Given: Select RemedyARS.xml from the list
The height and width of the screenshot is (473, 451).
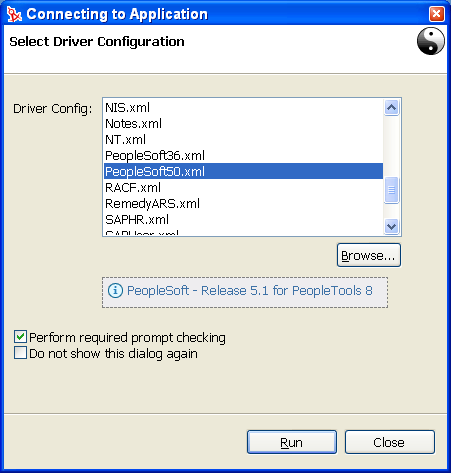Looking at the screenshot, I should 243,204.
